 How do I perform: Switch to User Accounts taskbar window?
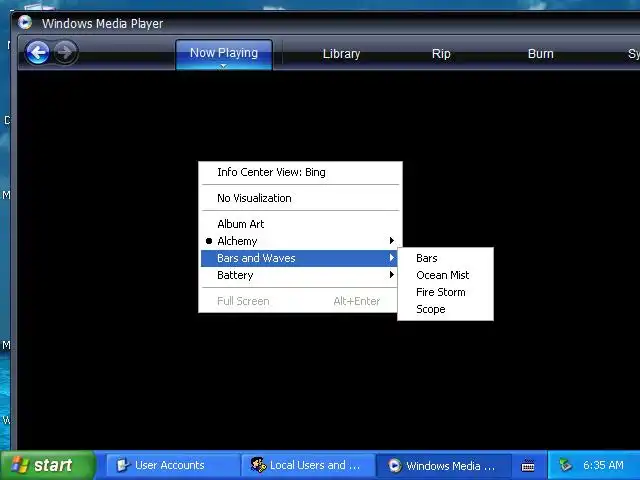click(x=172, y=465)
